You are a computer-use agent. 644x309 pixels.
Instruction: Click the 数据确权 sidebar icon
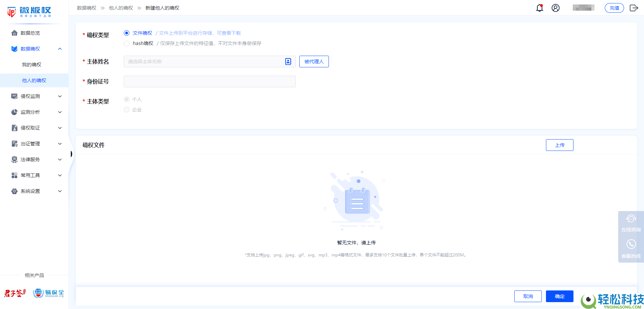tap(14, 49)
